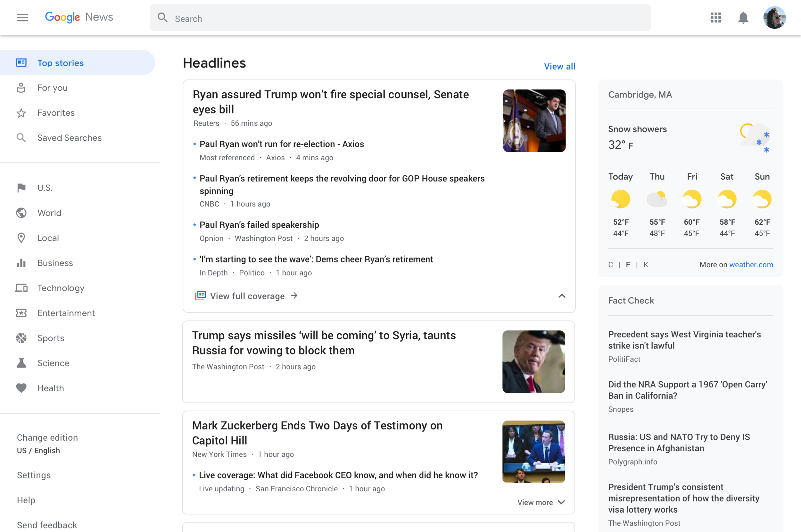
Task: Open the Technology news section
Action: (61, 288)
